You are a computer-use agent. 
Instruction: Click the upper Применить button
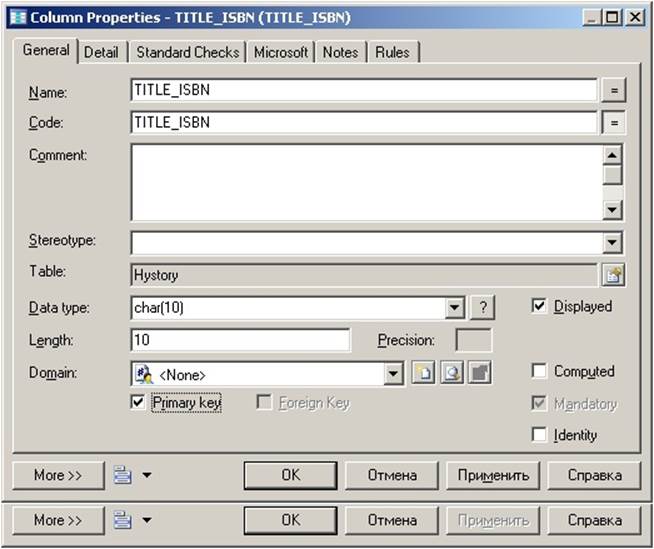click(493, 475)
